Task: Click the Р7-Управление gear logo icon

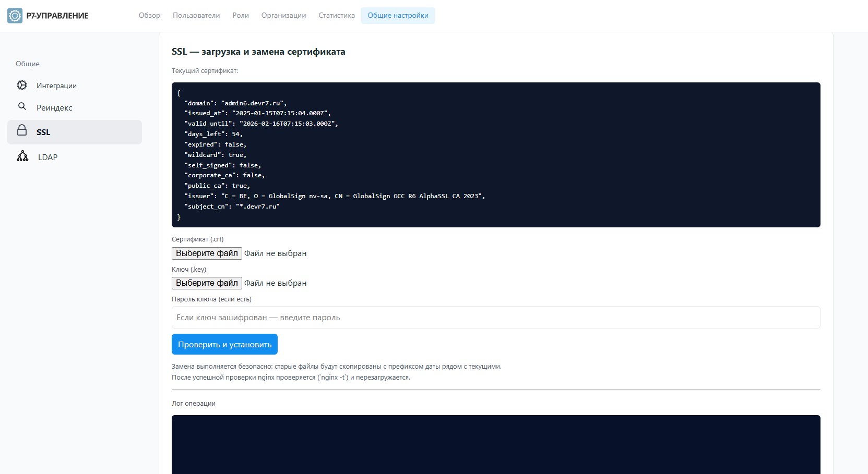Action: (15, 16)
